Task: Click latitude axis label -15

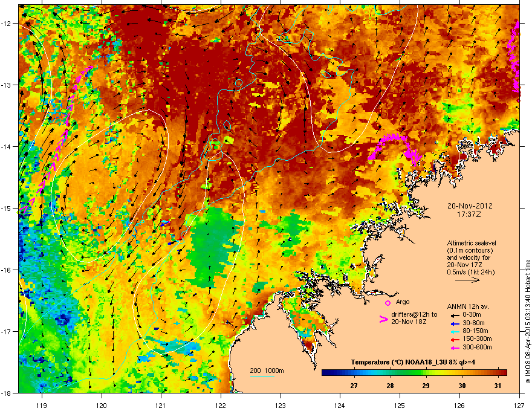Action: coord(7,208)
